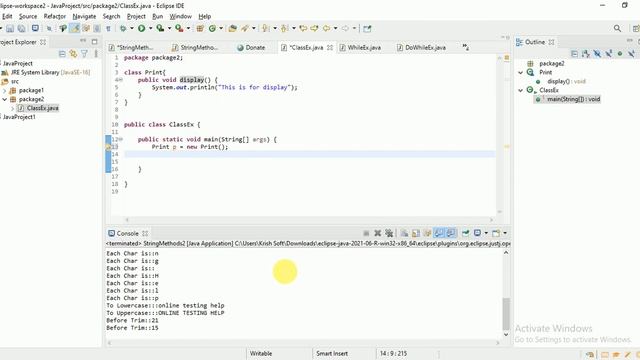This screenshot has width=640, height=360.
Task: Expand package1 in Project Explorer
Action: 4,91
